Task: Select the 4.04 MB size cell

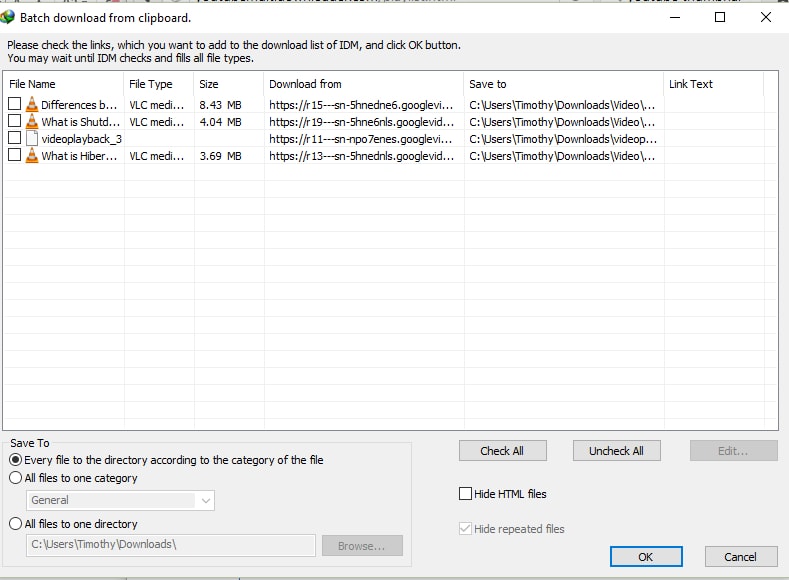Action: point(220,122)
